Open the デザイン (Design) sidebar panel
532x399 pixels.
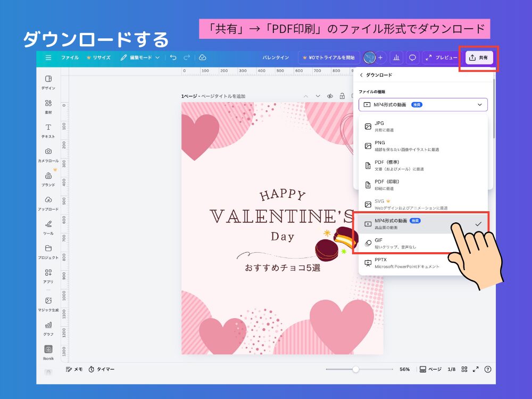click(48, 82)
